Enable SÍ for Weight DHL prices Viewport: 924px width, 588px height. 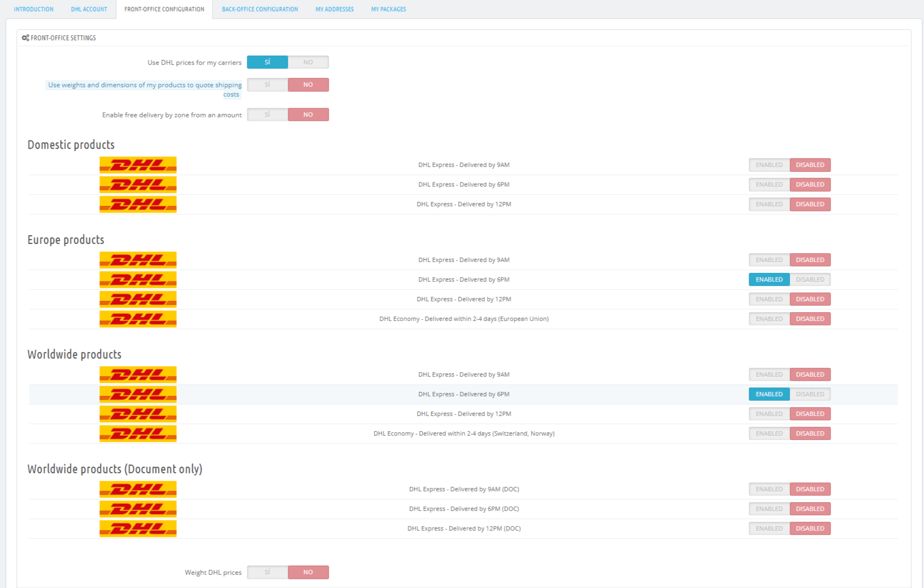[x=268, y=572]
